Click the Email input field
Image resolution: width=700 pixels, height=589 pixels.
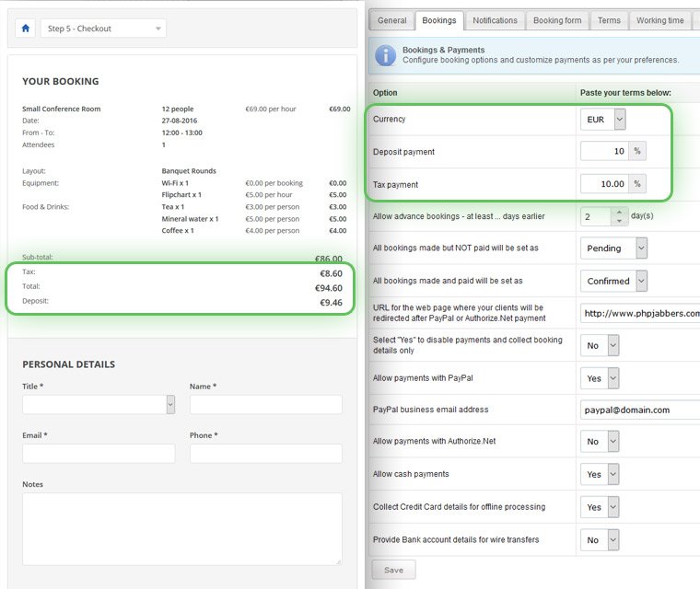[x=99, y=454]
